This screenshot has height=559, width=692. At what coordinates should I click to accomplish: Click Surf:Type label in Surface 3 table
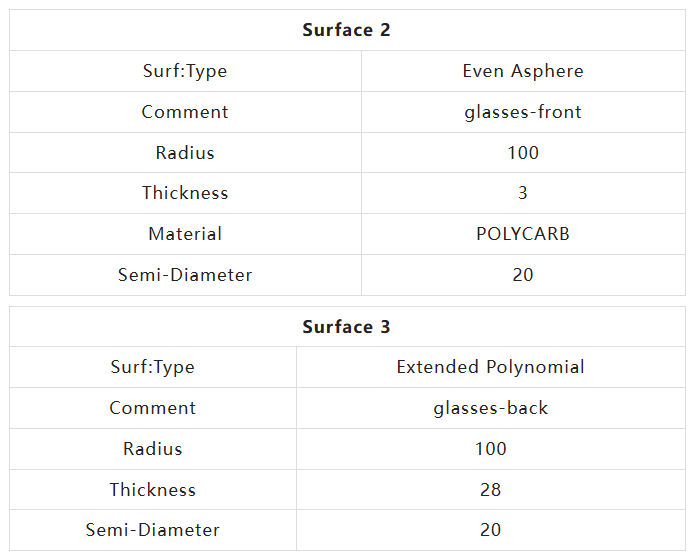click(153, 367)
